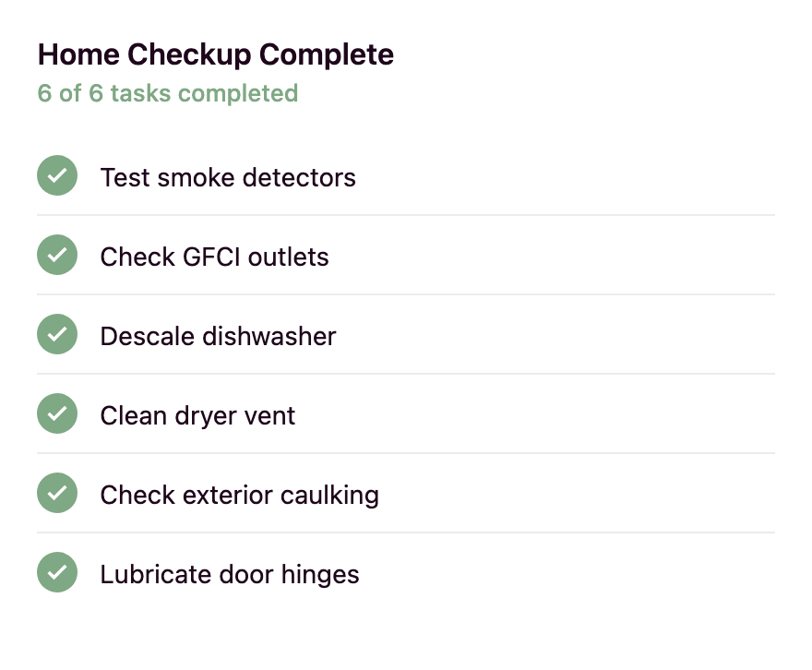Click the divider line below Descale dishwasher

point(406,374)
